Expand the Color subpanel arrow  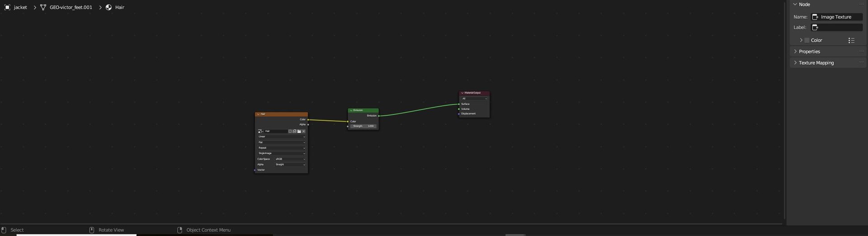(x=801, y=40)
